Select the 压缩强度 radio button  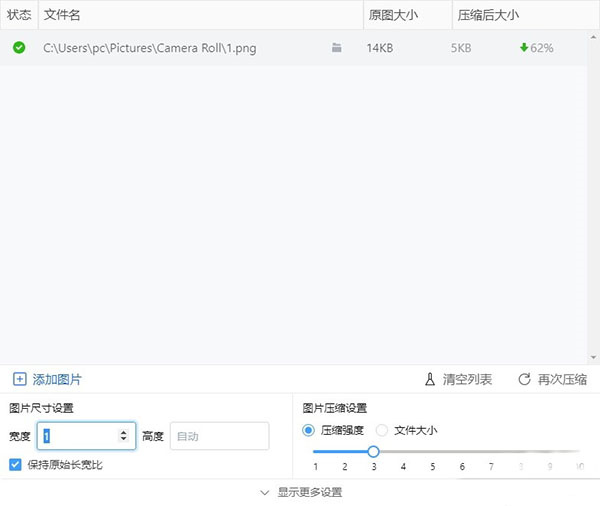click(309, 430)
